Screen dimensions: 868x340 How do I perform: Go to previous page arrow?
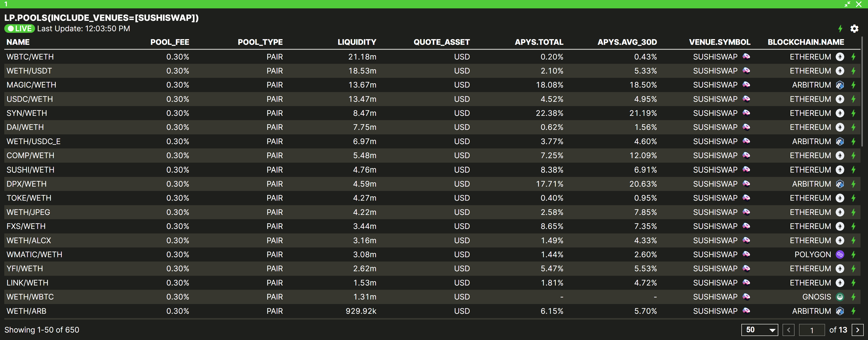click(788, 330)
